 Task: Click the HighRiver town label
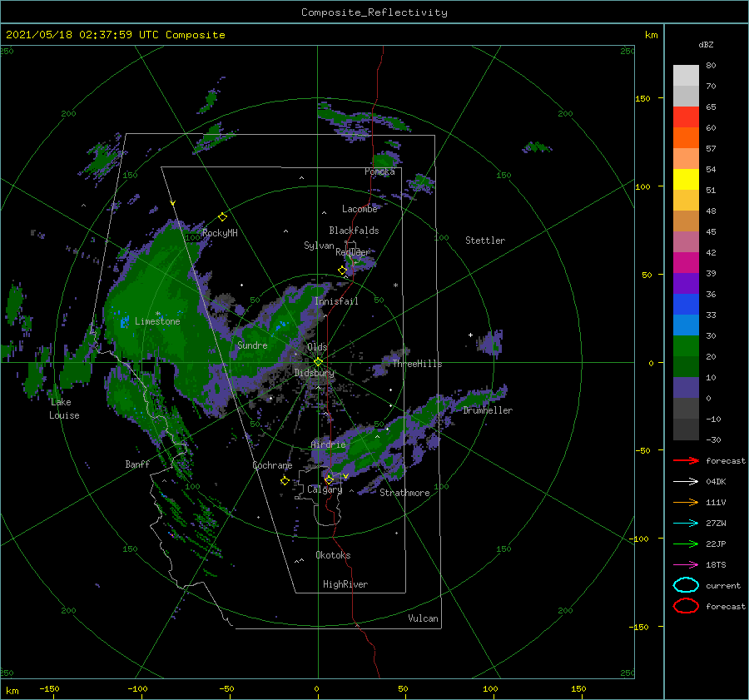[x=345, y=584]
